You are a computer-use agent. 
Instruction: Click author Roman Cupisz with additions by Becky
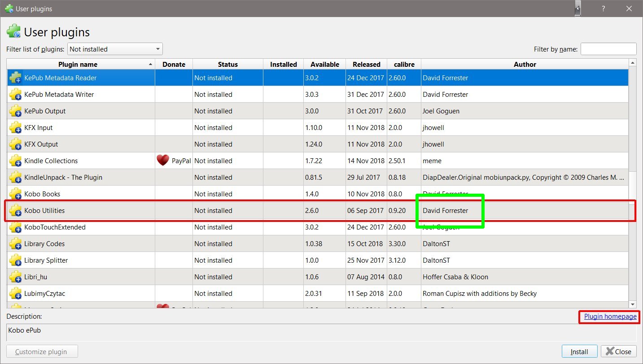pyautogui.click(x=480, y=293)
